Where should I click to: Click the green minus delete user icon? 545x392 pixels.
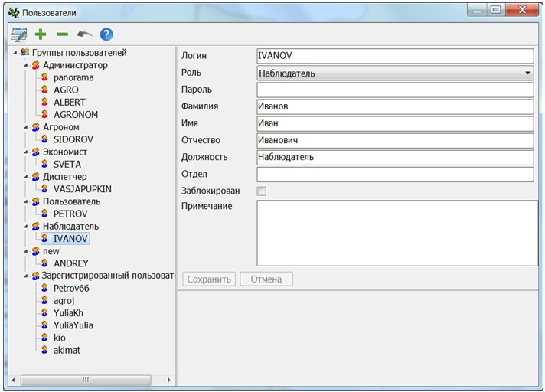pos(62,34)
